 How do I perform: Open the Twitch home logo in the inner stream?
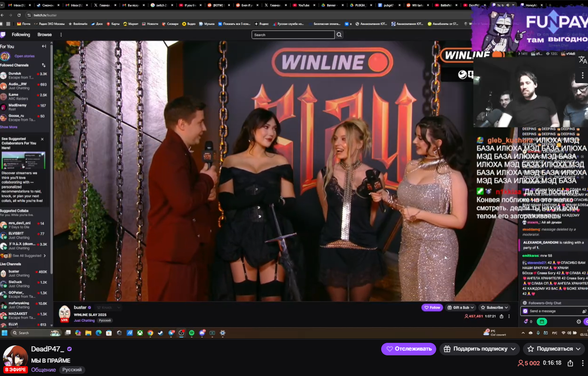point(3,35)
